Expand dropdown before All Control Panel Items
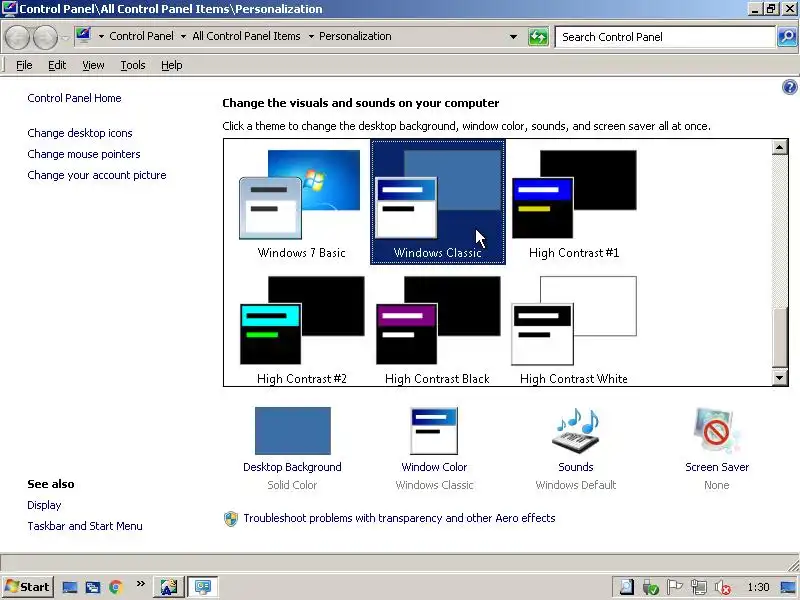Screen dimensions: 800x600 pyautogui.click(x=183, y=37)
